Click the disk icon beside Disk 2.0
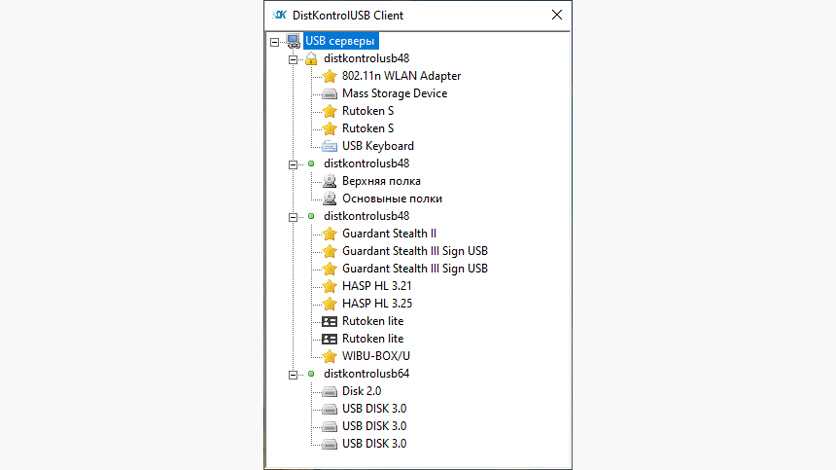Viewport: 836px width, 470px height. (330, 391)
